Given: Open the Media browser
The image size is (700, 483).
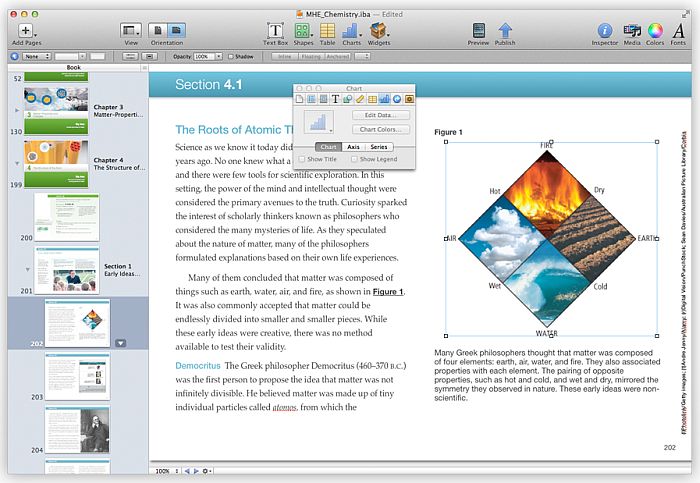Looking at the screenshot, I should point(632,31).
